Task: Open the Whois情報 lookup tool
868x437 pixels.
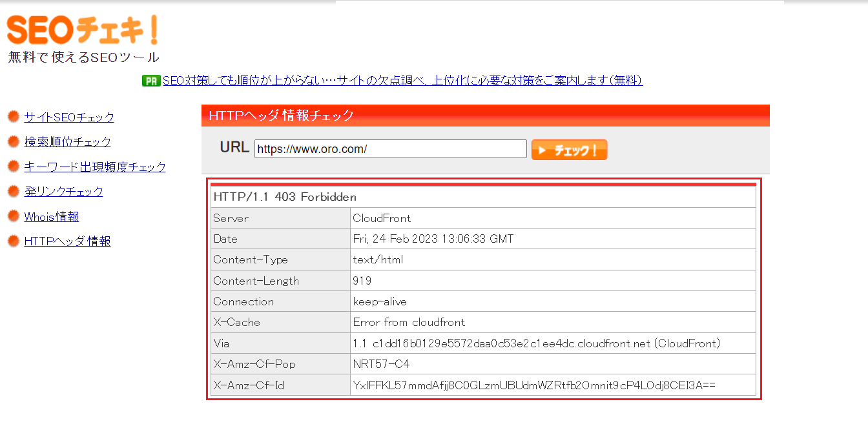Action: (51, 216)
